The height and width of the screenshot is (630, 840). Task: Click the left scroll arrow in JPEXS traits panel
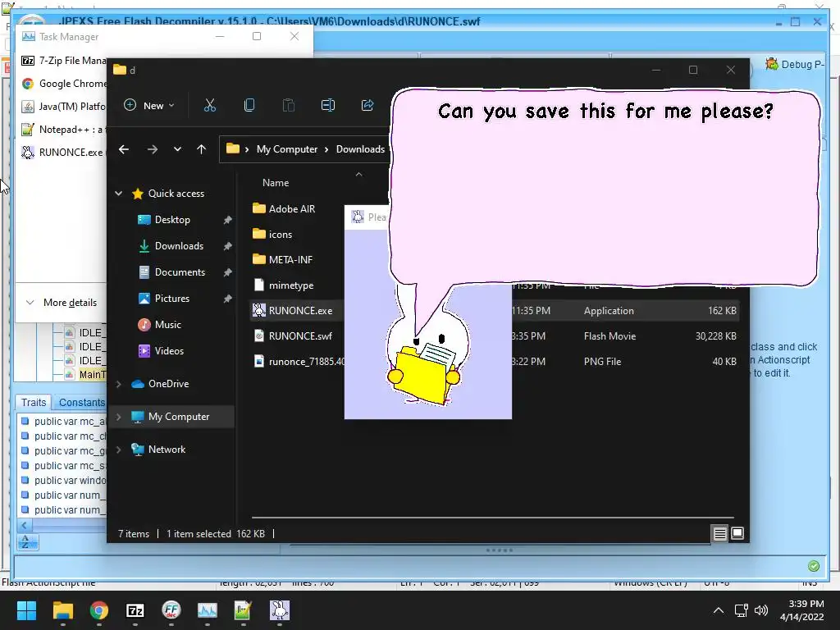pyautogui.click(x=24, y=526)
